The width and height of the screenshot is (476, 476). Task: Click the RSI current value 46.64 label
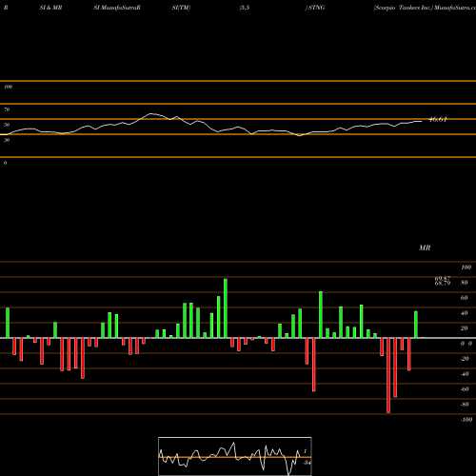[x=438, y=120]
